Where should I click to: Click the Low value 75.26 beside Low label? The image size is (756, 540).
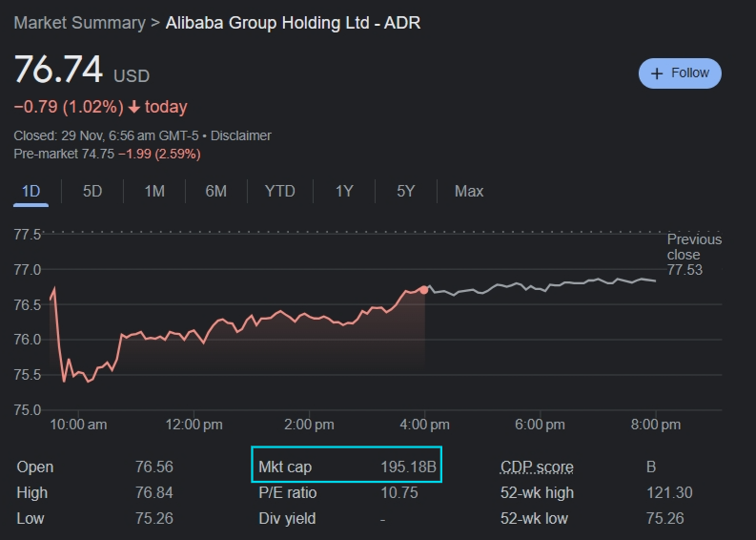pyautogui.click(x=153, y=518)
